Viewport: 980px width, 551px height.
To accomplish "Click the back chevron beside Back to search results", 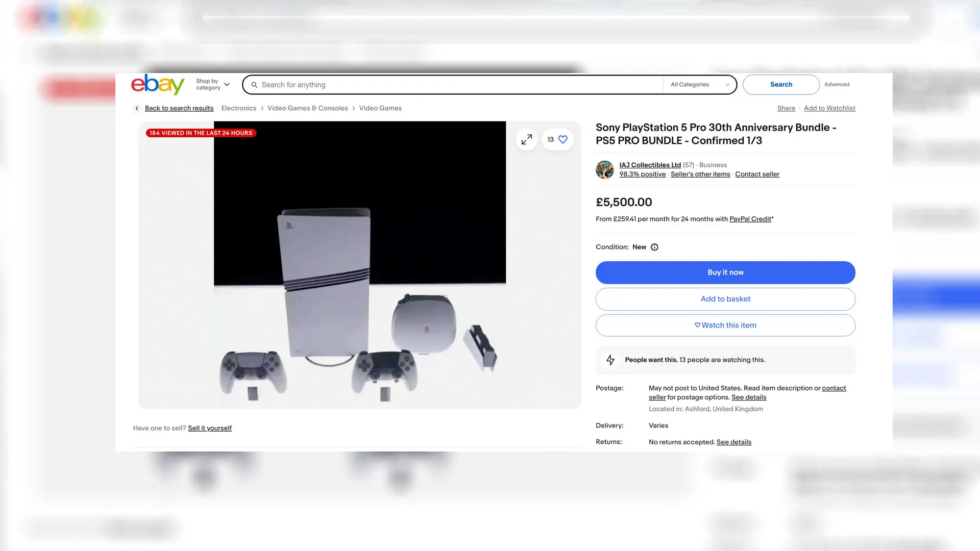I will [137, 108].
